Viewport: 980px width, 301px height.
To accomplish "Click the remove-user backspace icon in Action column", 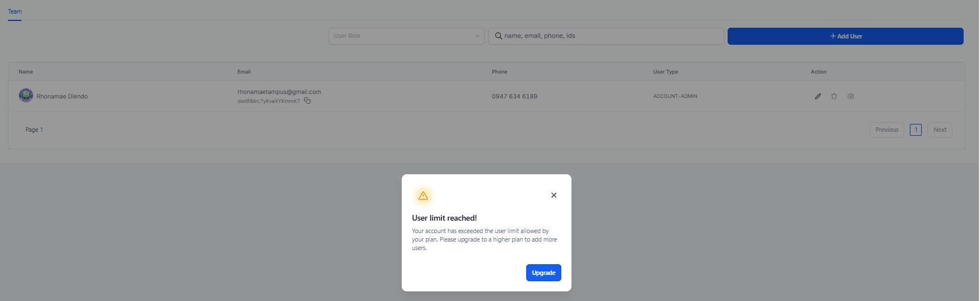I will coord(850,96).
